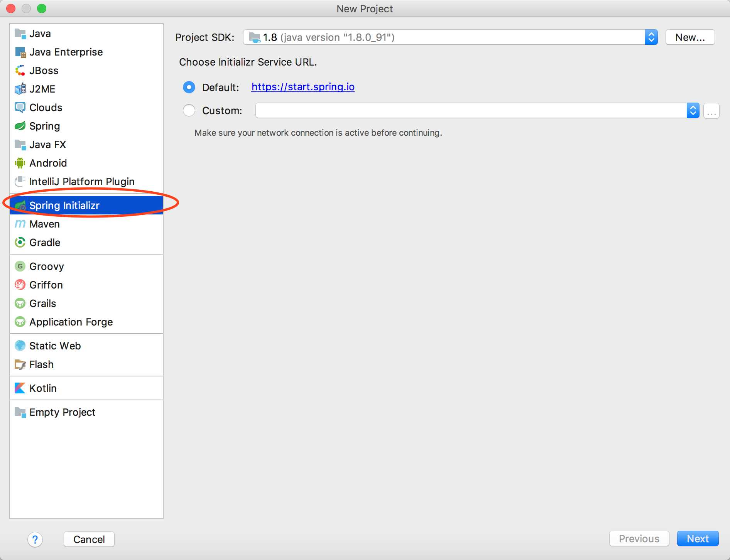Choose Maven project type label
Screen dimensions: 730x560
44,224
